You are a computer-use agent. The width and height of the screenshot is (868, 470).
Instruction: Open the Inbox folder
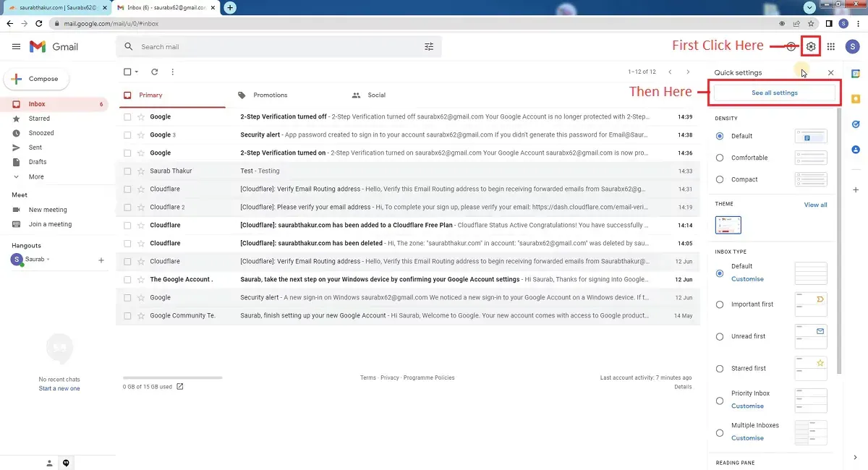(54, 104)
